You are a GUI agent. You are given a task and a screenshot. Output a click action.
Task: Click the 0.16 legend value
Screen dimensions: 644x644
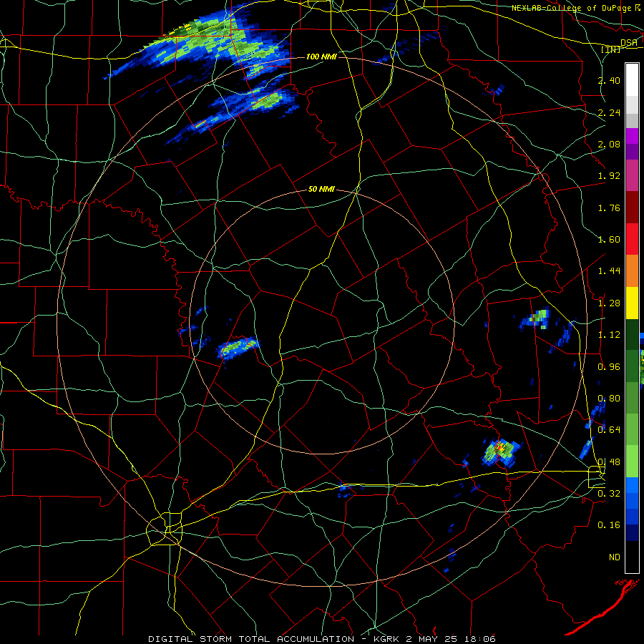point(609,525)
